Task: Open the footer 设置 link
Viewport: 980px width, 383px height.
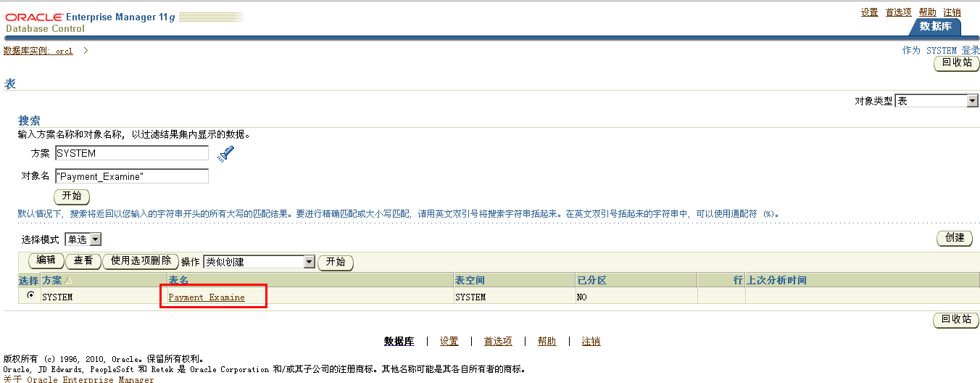Action: coord(449,342)
